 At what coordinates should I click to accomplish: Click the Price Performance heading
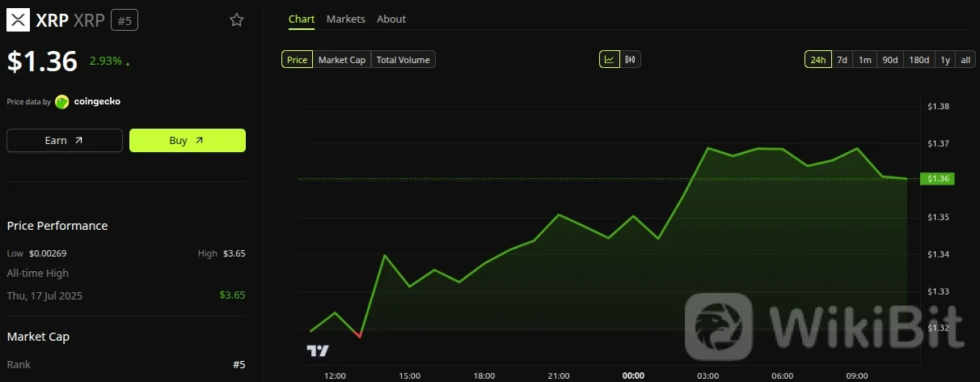(x=57, y=226)
